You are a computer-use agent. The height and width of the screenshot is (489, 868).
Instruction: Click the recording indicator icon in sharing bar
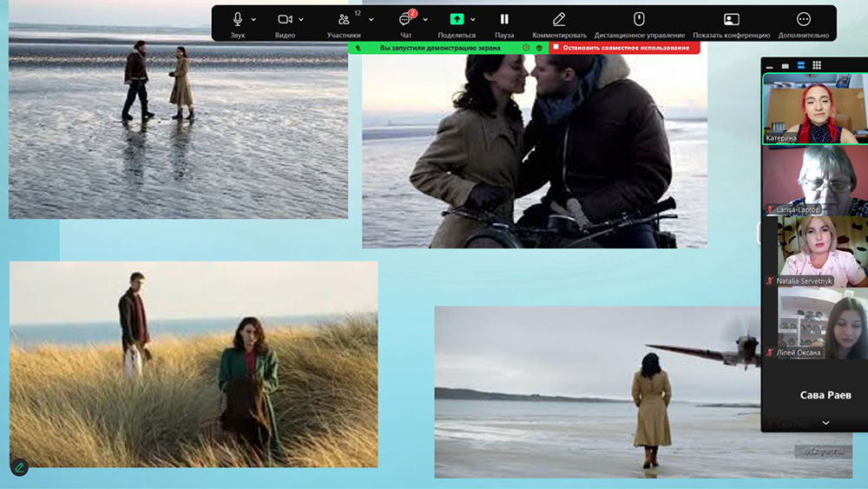pos(526,48)
